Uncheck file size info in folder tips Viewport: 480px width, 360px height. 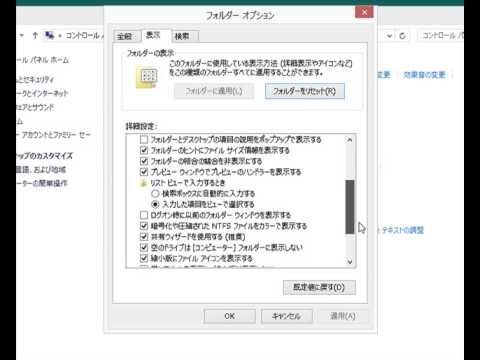[144, 150]
